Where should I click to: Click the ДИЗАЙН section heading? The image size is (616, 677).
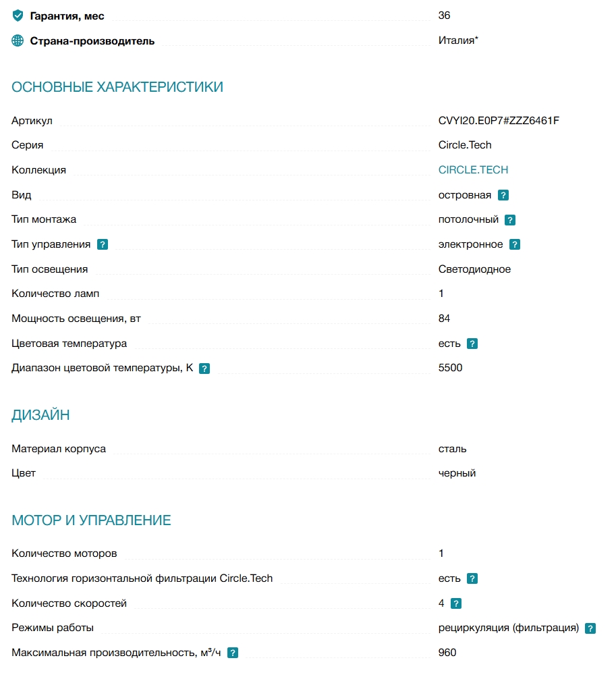point(40,415)
